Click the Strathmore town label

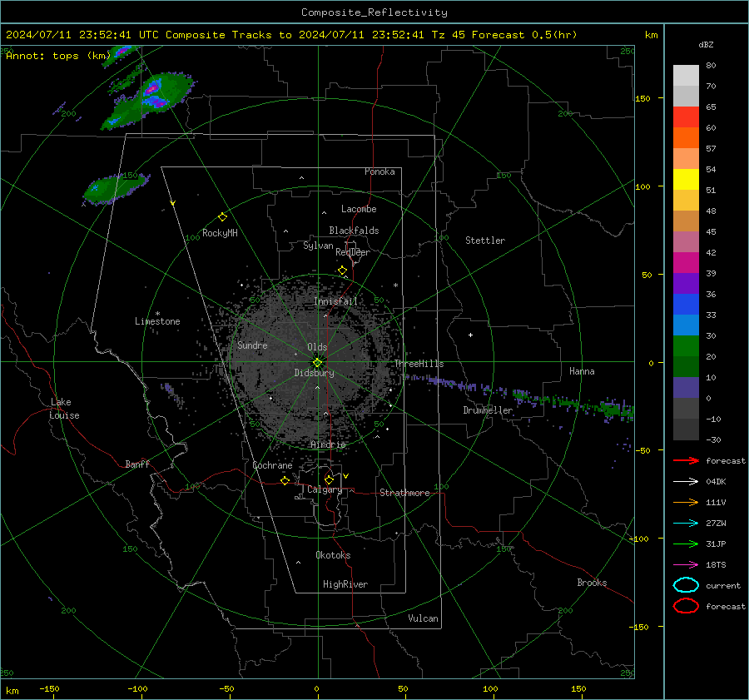click(404, 493)
